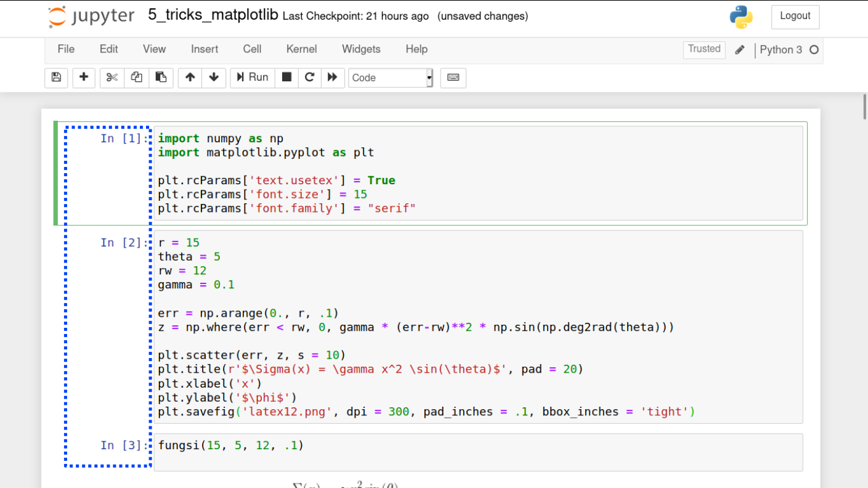Cut selected cells with scissors icon
This screenshot has height=488, width=868.
pos(112,78)
